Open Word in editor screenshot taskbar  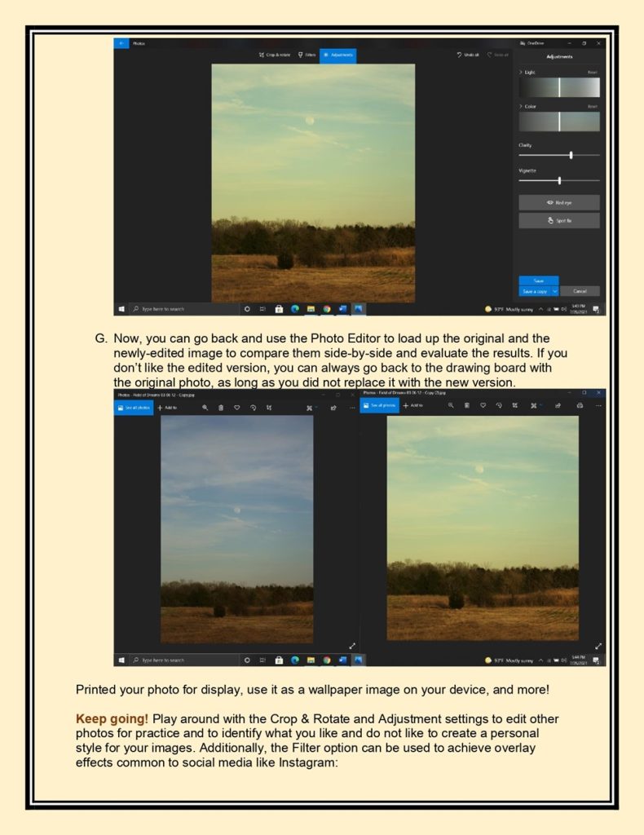click(x=342, y=309)
